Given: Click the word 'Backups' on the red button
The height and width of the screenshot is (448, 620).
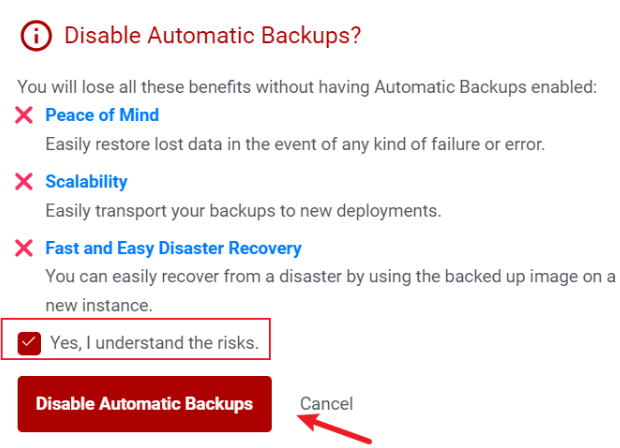Looking at the screenshot, I should (x=219, y=404).
